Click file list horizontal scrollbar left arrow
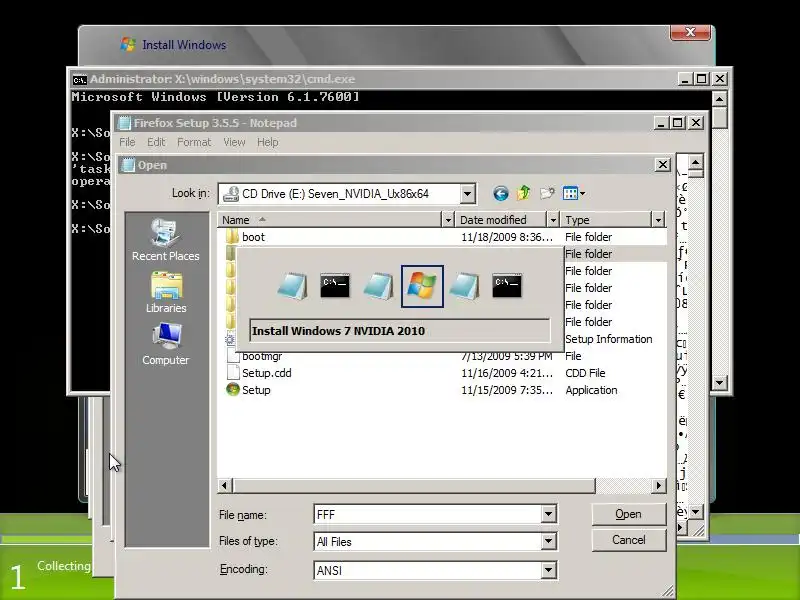The width and height of the screenshot is (800, 600). point(224,486)
